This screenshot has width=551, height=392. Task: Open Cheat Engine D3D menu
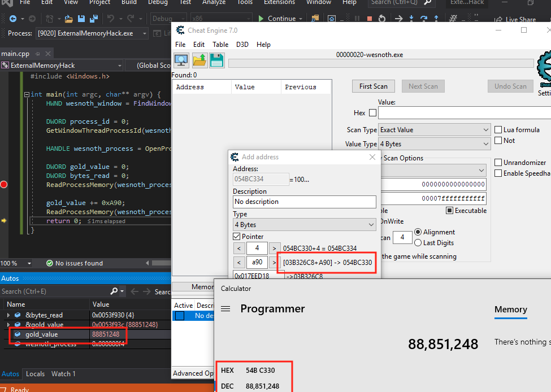point(242,45)
